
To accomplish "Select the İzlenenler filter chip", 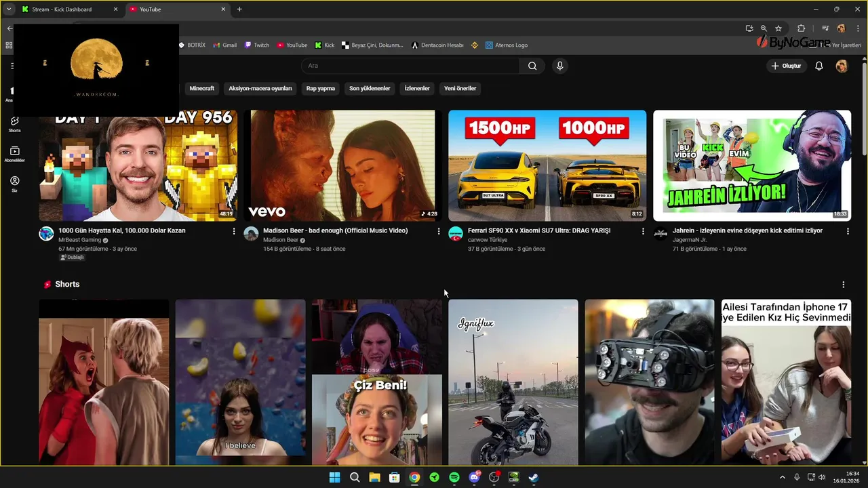I will [417, 88].
